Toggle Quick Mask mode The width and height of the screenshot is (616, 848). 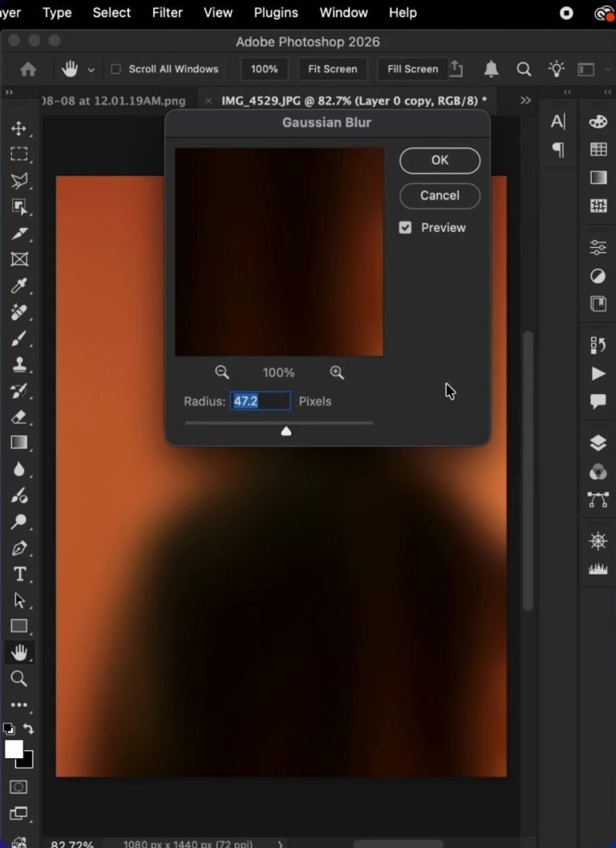pos(19,787)
